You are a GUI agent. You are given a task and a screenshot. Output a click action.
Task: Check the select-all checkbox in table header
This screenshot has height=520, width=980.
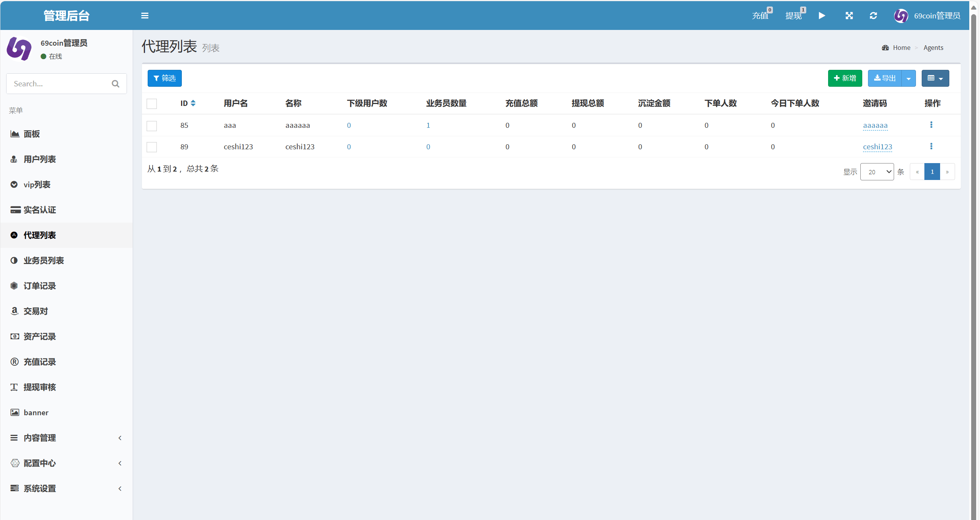[x=152, y=104]
